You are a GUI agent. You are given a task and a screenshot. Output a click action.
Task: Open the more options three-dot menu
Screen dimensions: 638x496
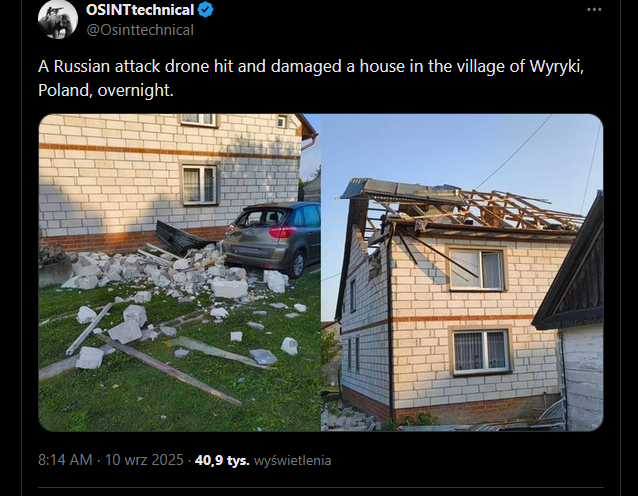pyautogui.click(x=594, y=9)
